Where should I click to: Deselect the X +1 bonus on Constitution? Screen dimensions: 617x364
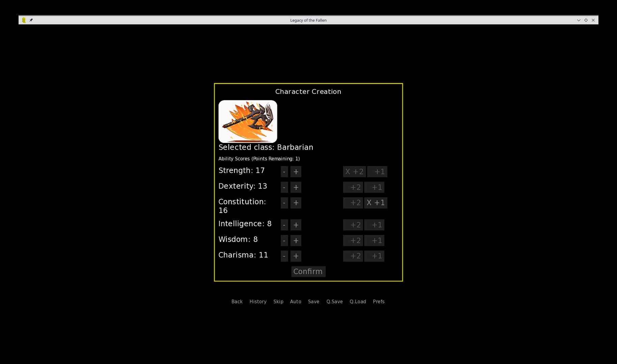tap(375, 203)
